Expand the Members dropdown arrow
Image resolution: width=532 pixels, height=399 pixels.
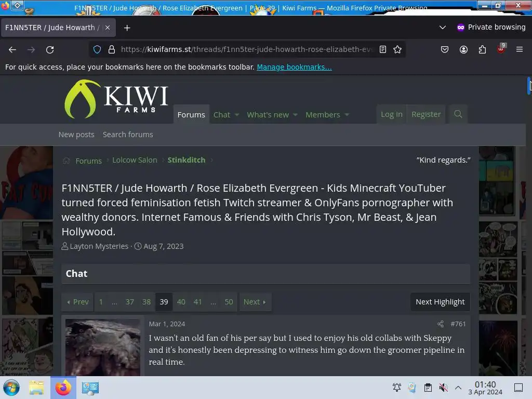pos(347,115)
